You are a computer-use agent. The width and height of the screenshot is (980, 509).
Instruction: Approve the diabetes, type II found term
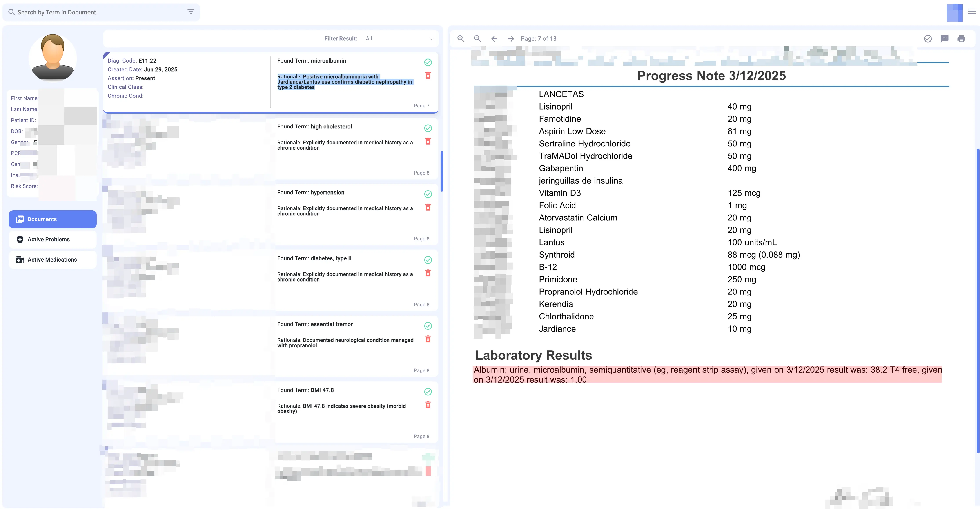coord(428,260)
